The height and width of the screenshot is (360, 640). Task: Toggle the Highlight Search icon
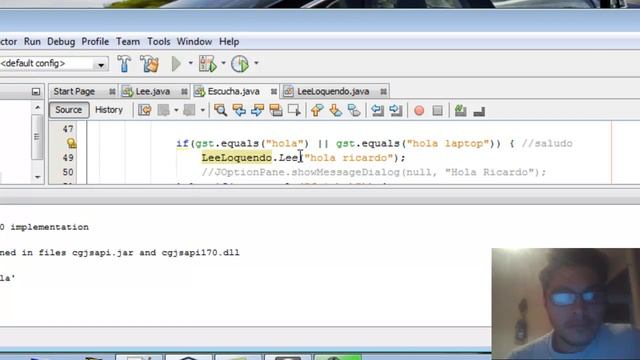click(276, 110)
